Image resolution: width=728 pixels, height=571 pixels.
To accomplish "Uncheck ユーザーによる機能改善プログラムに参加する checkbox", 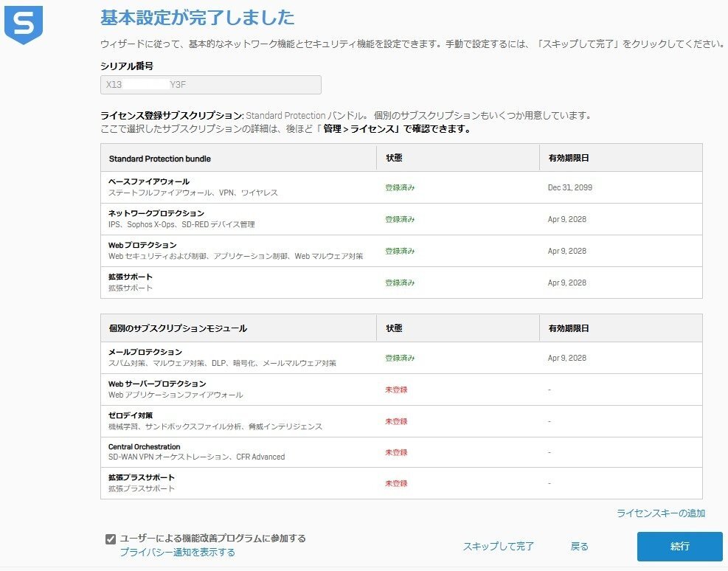I will [110, 539].
